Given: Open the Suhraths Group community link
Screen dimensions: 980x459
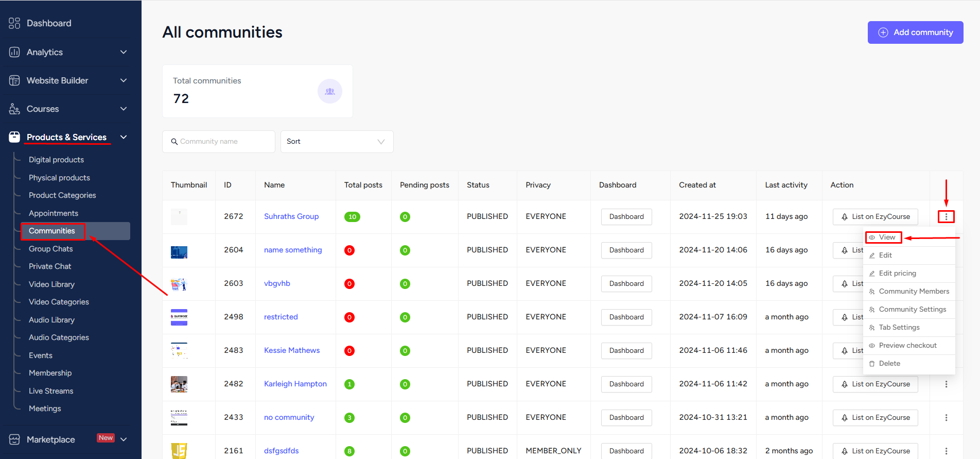Looking at the screenshot, I should (291, 216).
